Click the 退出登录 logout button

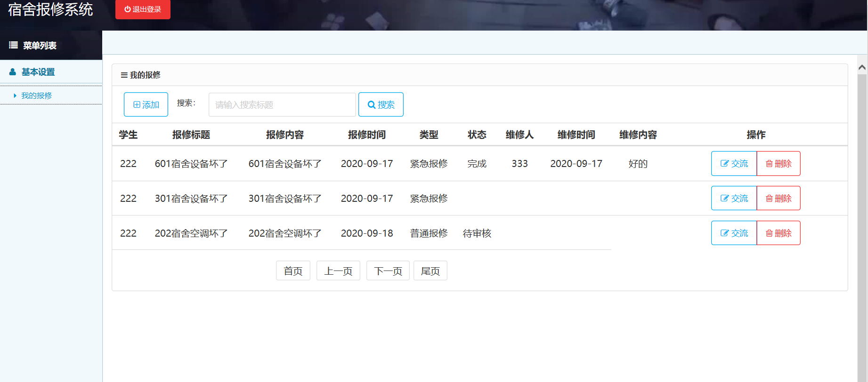pos(143,9)
